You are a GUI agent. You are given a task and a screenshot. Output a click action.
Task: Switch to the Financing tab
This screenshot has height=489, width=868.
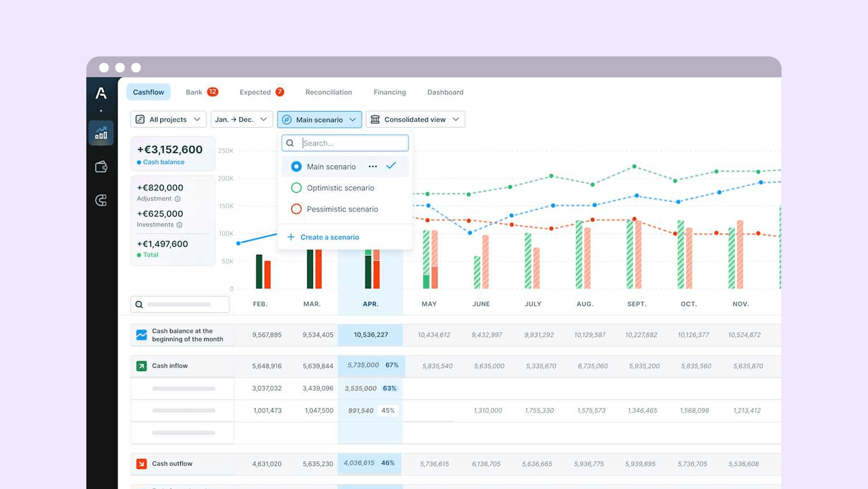point(390,92)
